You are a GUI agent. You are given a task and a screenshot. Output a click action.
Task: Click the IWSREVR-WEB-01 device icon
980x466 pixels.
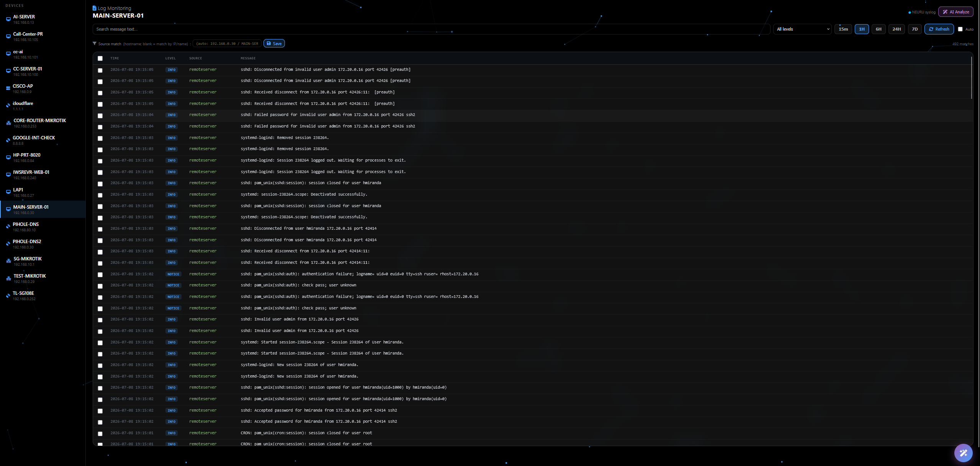8,175
